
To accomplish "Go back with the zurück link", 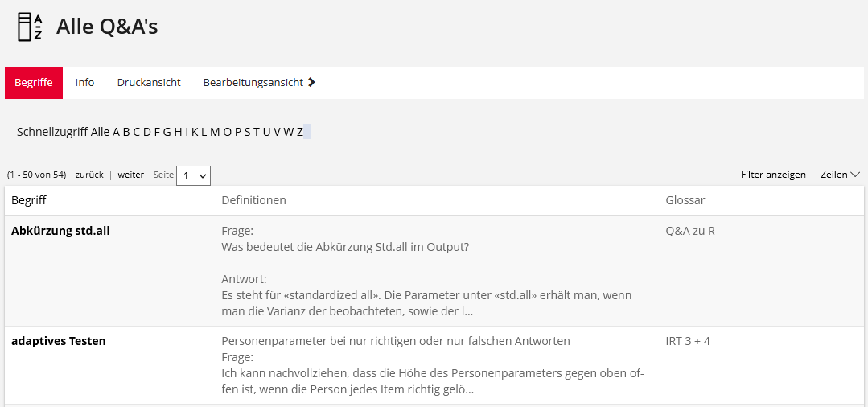I will point(89,175).
